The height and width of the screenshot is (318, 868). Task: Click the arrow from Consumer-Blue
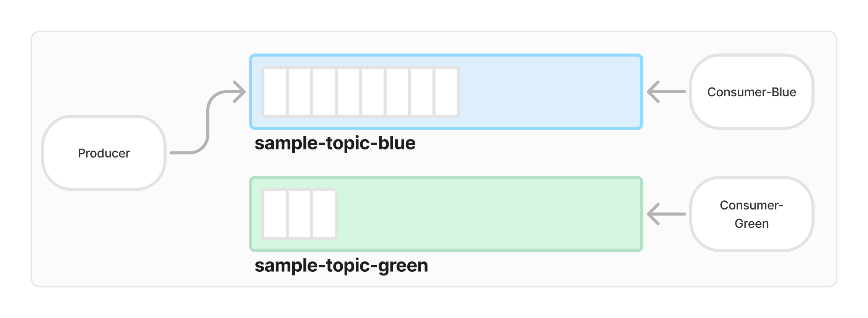coord(666,92)
